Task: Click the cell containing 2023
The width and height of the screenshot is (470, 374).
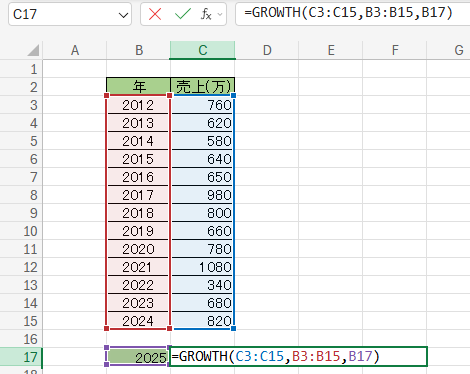Action: click(x=138, y=303)
